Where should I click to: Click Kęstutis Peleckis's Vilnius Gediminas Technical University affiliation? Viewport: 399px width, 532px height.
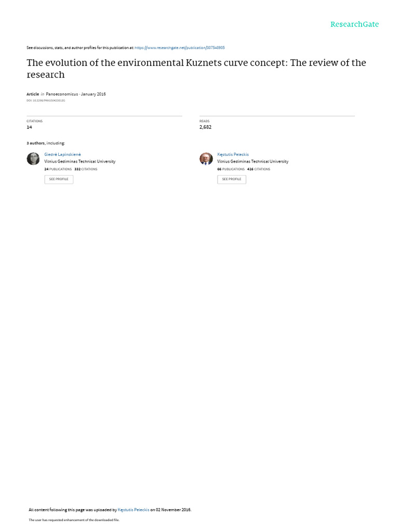click(x=253, y=162)
